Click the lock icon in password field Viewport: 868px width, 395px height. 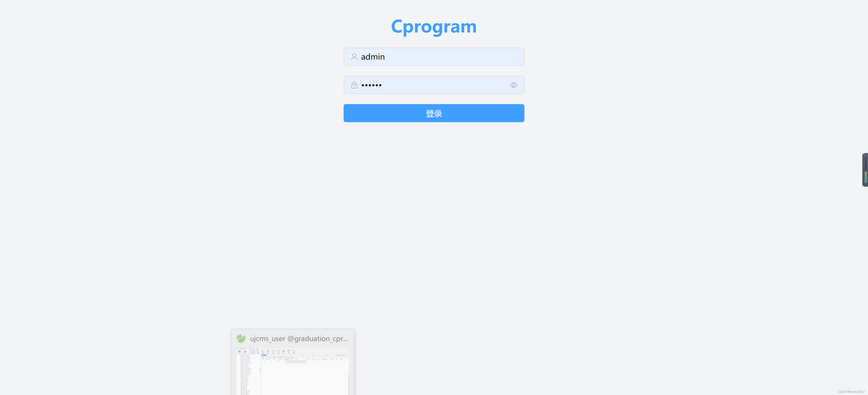click(354, 85)
